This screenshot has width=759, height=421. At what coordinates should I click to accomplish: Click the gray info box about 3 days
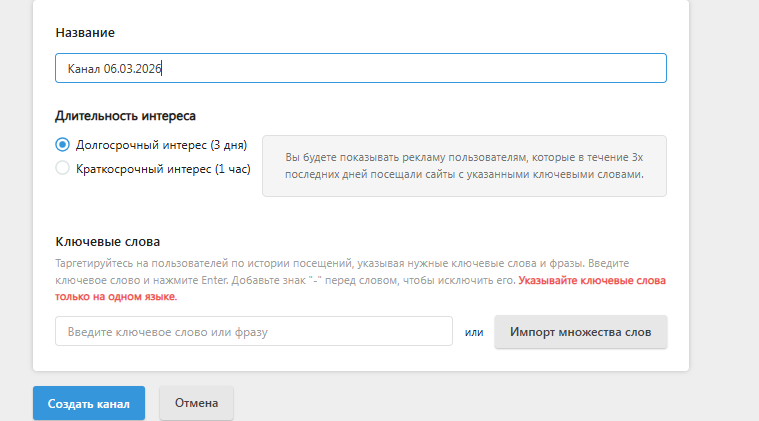(464, 166)
